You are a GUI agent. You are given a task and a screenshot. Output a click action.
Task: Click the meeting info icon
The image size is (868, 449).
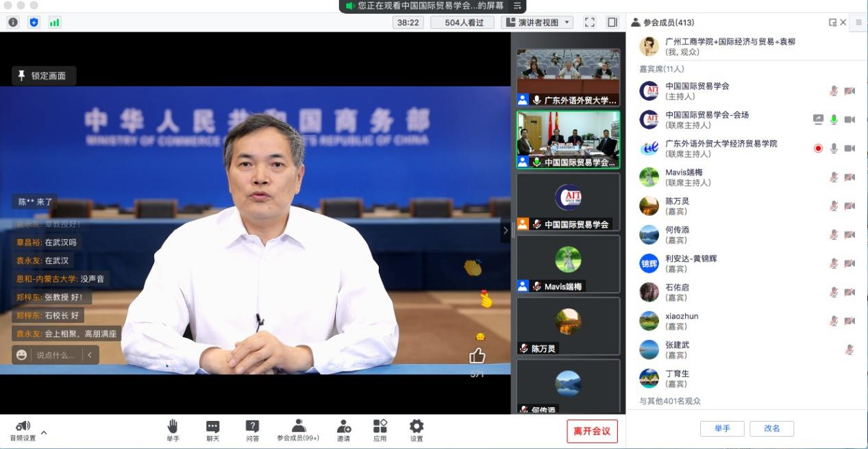[x=13, y=22]
